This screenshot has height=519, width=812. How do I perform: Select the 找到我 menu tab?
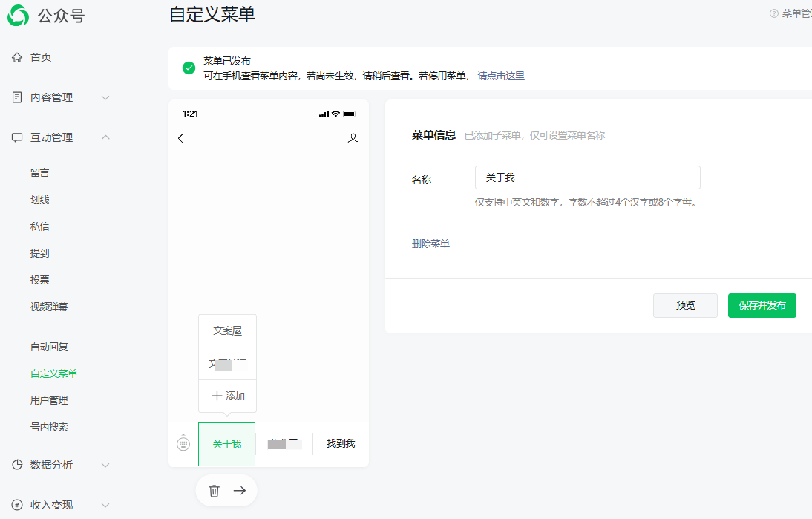[x=341, y=444]
